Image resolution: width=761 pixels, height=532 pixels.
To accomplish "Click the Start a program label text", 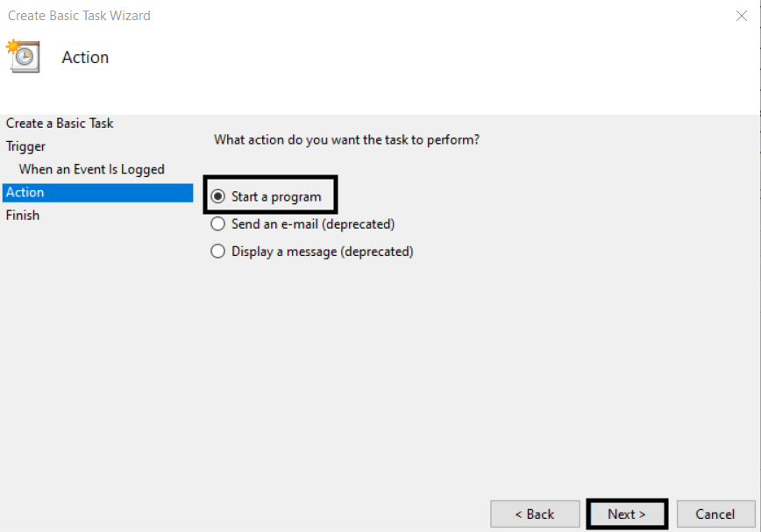I will [276, 197].
